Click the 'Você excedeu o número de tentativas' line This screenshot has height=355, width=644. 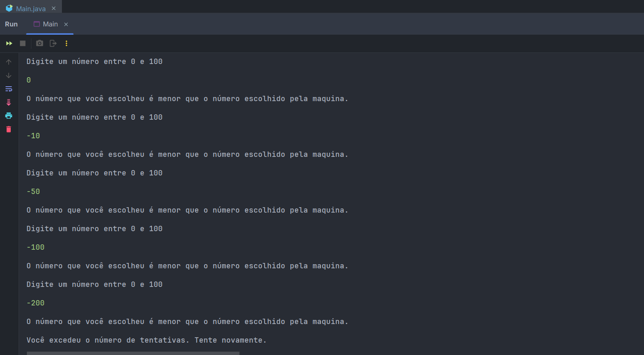[147, 340]
